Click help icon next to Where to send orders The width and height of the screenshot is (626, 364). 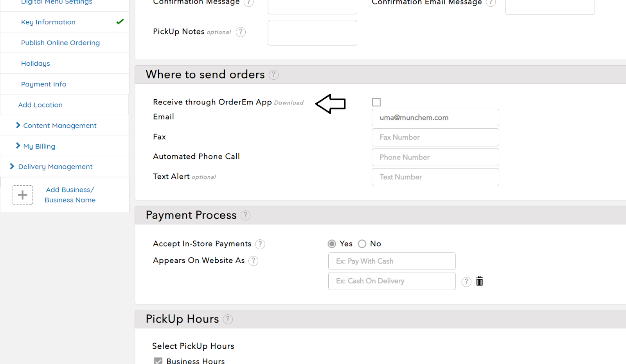[274, 75]
